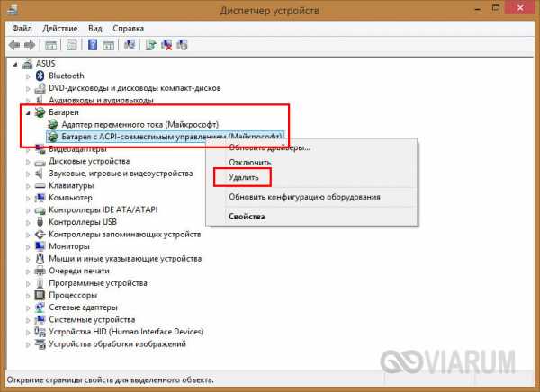Image resolution: width=540 pixels, height=392 pixels.
Task: Click the Back arrow in the toolbar
Action: [x=14, y=44]
